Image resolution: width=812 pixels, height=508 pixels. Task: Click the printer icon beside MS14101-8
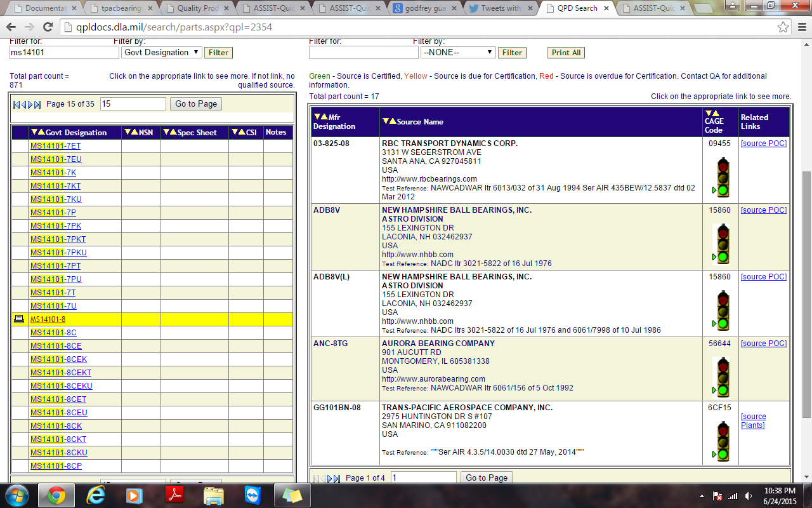(19, 319)
